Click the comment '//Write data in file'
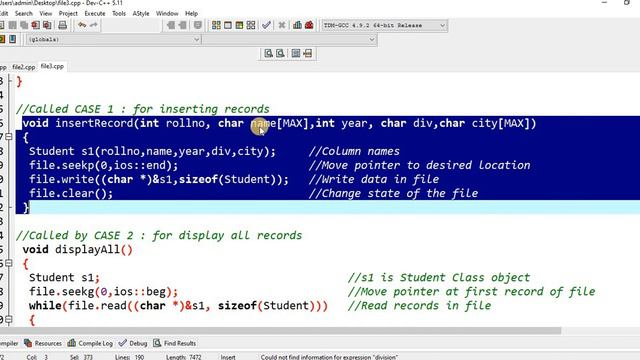Viewport: 640px width, 360px height. 373,179
